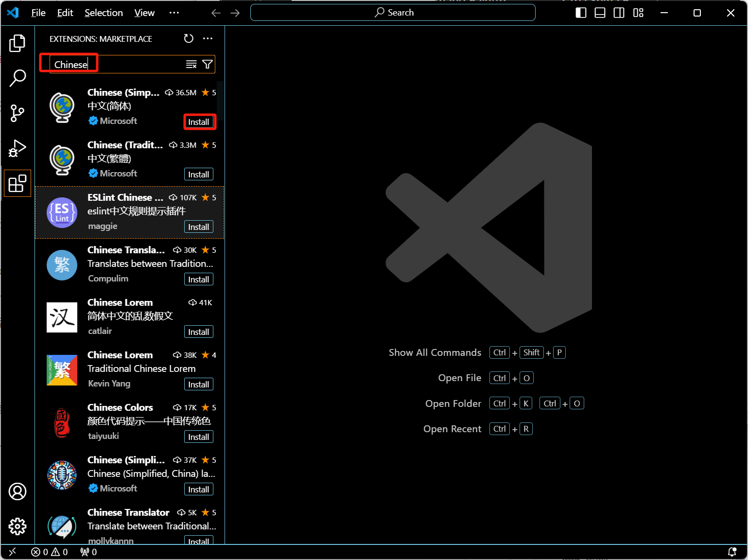Screen dimensions: 748x560
Task: Click the Open Recent label
Action: 452,429
